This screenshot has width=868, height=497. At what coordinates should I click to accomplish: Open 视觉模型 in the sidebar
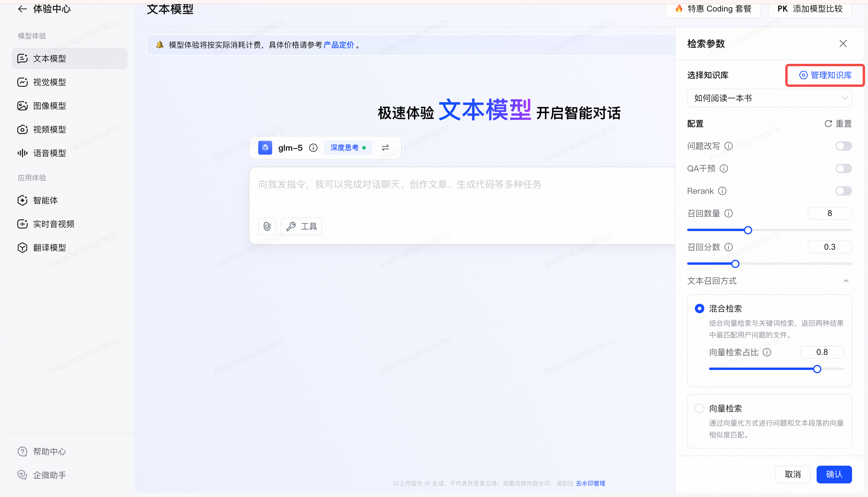[49, 82]
